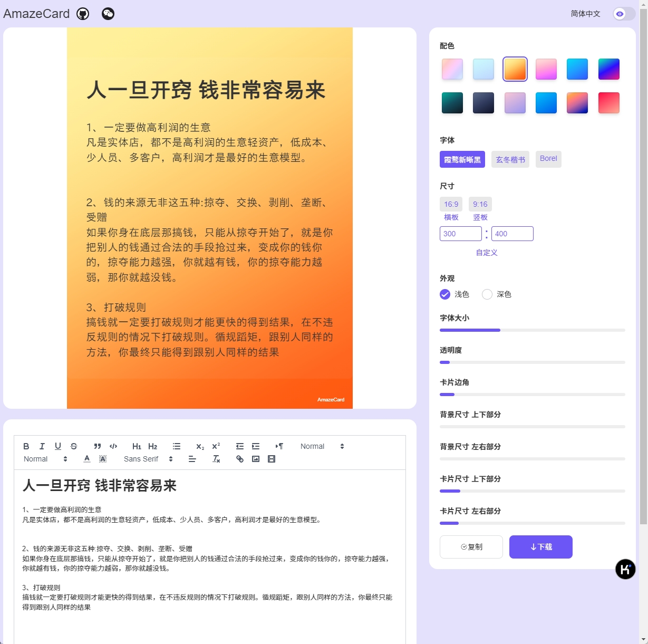Open the text alignment options
The width and height of the screenshot is (648, 644).
192,459
